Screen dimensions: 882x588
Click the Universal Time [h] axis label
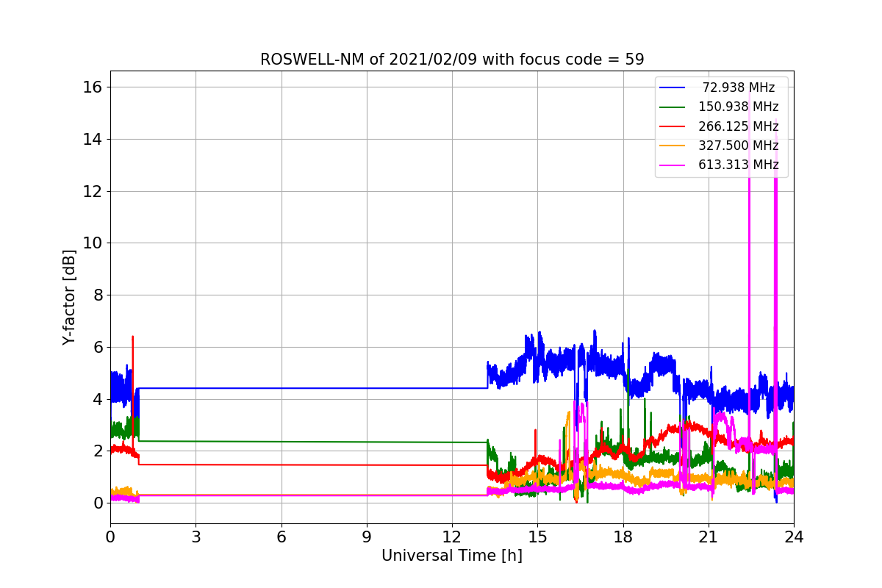[x=452, y=556]
